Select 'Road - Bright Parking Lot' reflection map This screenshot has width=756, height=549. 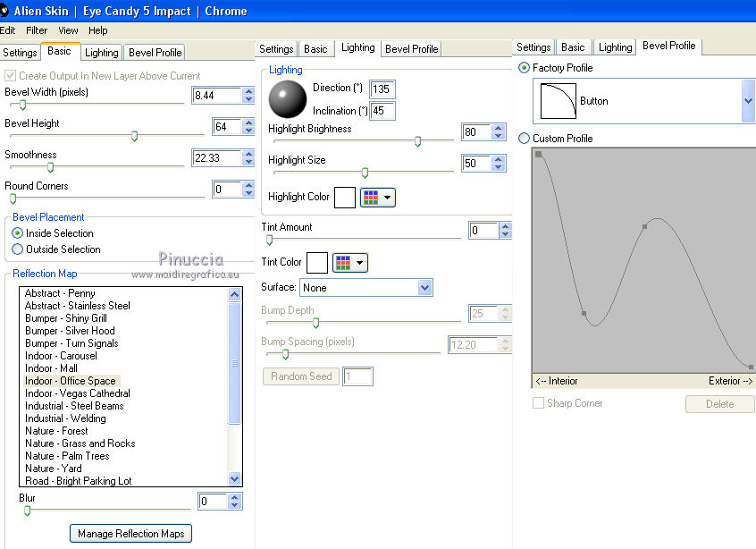tap(79, 481)
